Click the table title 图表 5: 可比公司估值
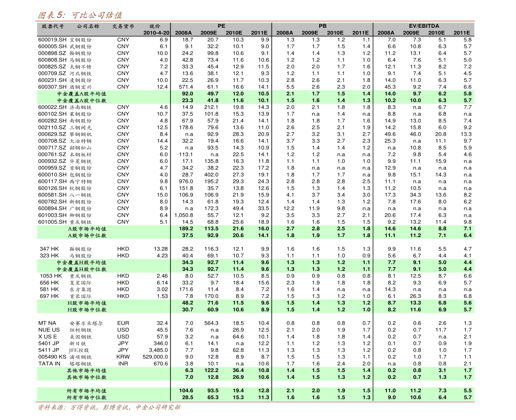The width and height of the screenshot is (516, 420). (80, 15)
